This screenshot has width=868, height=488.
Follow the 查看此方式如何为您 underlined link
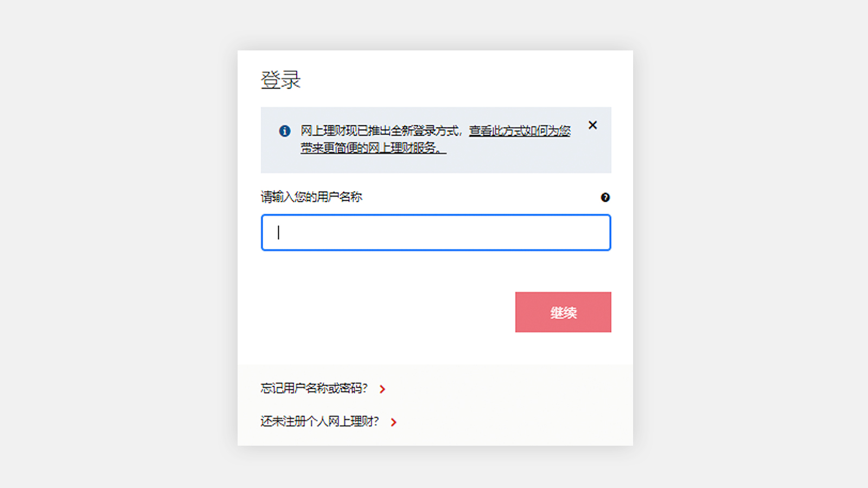pyautogui.click(x=520, y=131)
